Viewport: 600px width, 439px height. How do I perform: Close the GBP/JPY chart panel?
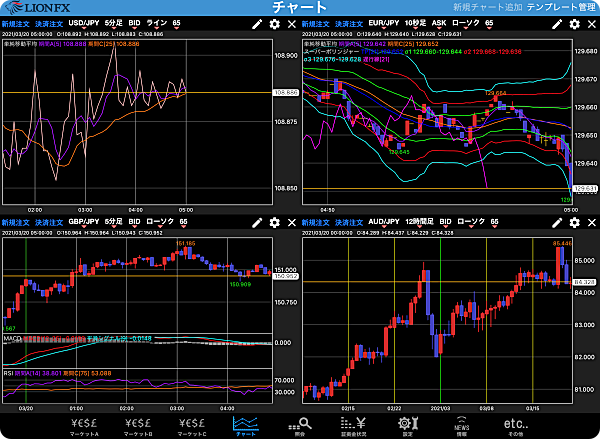click(292, 223)
